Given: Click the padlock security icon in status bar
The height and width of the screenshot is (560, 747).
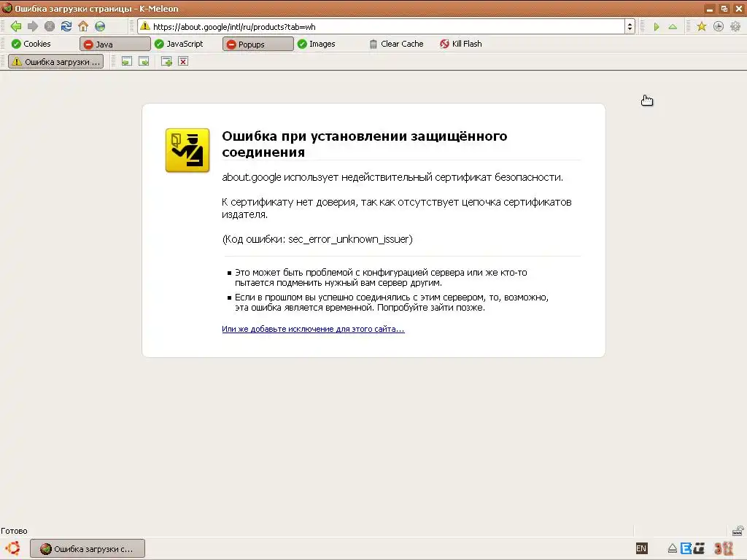Looking at the screenshot, I should pyautogui.click(x=738, y=531).
